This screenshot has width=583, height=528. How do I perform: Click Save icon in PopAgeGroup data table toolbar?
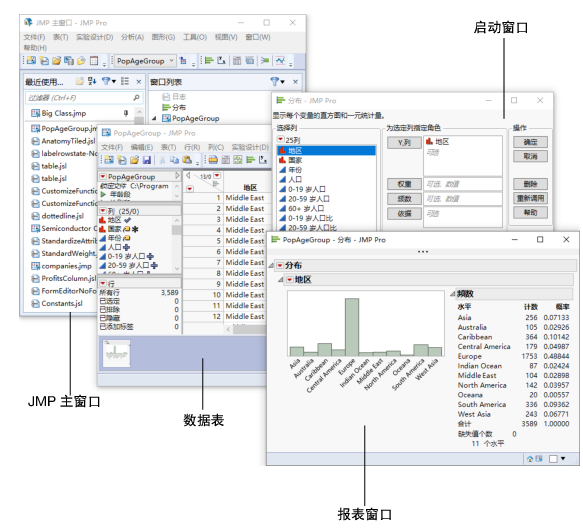pyautogui.click(x=147, y=160)
